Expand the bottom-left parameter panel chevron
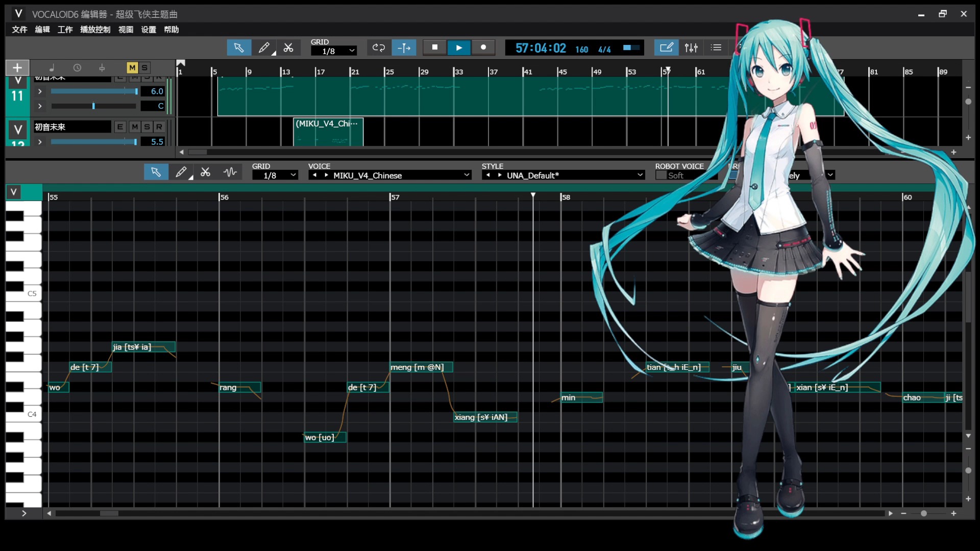This screenshot has width=980, height=551. (23, 513)
